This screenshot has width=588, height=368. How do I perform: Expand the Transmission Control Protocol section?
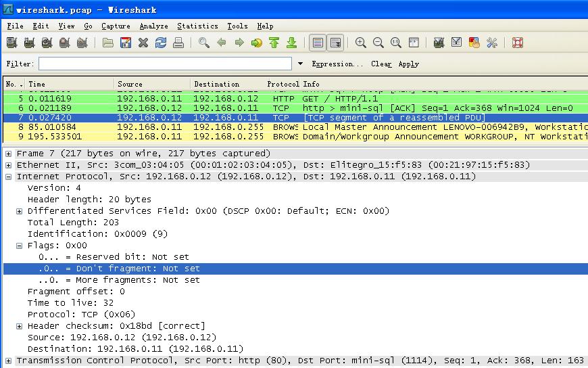[x=9, y=361]
